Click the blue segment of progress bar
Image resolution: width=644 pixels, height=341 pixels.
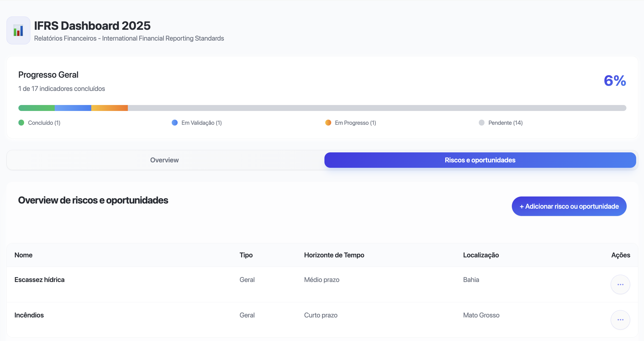(x=73, y=108)
